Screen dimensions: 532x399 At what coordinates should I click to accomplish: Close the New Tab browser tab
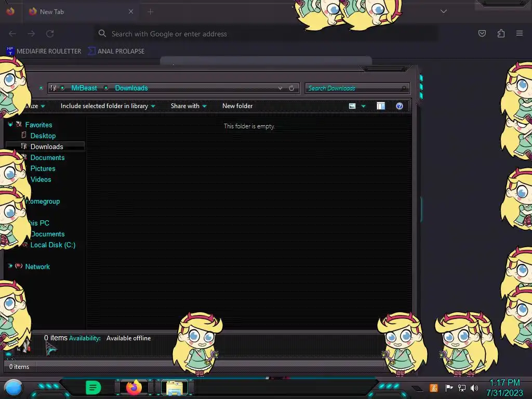(x=130, y=11)
